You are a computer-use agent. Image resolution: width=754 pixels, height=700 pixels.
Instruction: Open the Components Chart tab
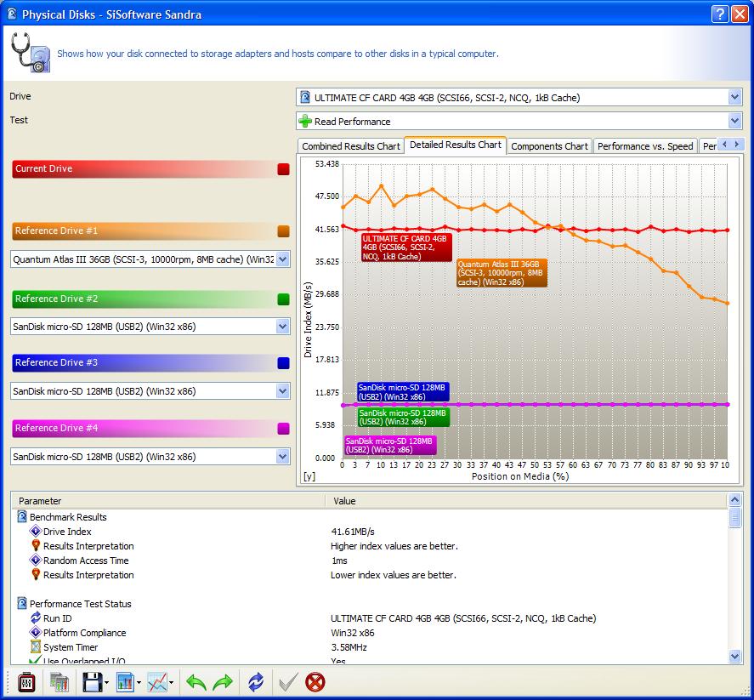[x=549, y=146]
